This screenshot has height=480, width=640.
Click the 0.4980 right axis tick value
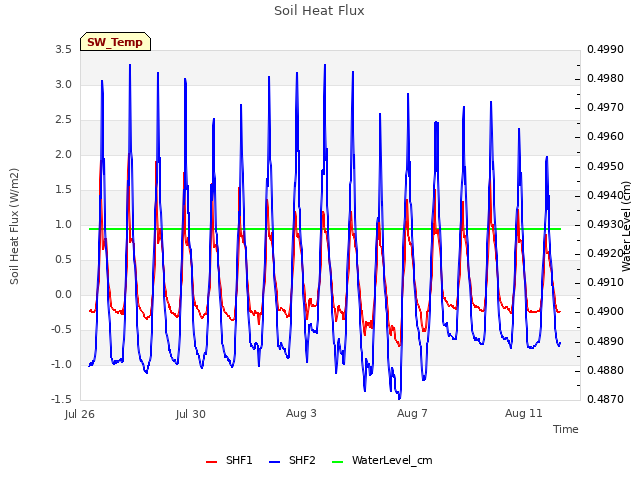coord(605,78)
